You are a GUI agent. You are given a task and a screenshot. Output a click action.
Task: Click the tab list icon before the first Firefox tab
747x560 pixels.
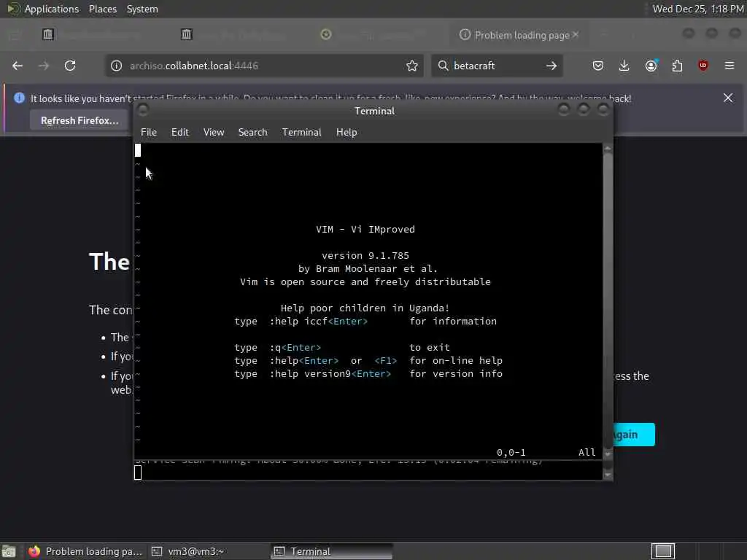pyautogui.click(x=15, y=34)
